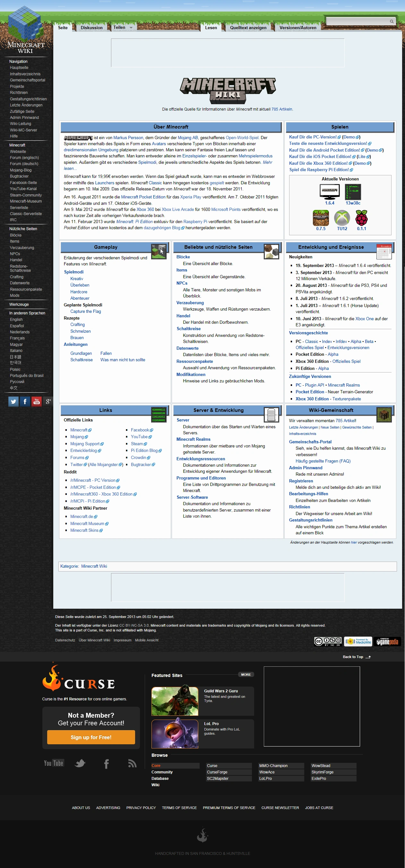The image size is (405, 868).
Task: Select the Lesen tab
Action: pos(211,28)
